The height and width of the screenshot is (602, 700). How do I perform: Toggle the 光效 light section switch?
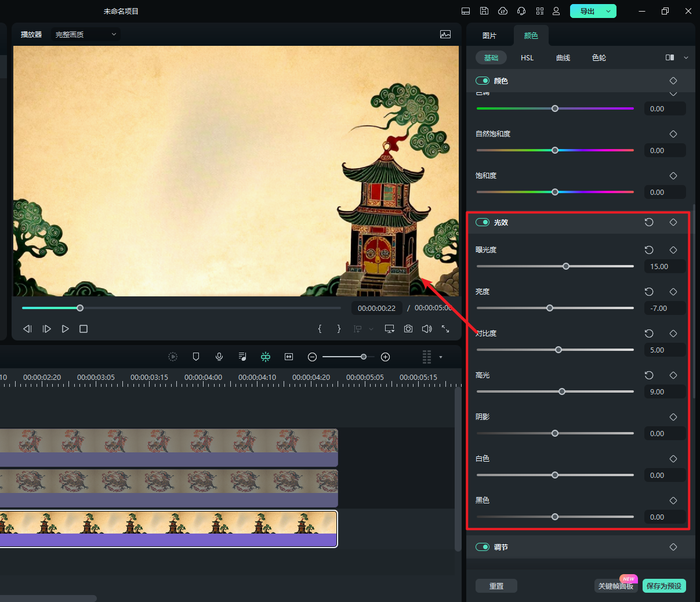(x=483, y=222)
